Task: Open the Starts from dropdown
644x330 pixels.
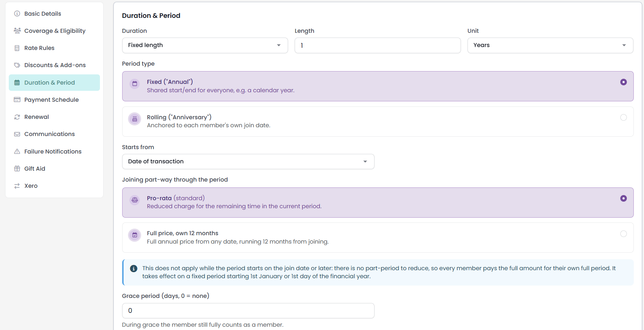Action: pos(248,162)
